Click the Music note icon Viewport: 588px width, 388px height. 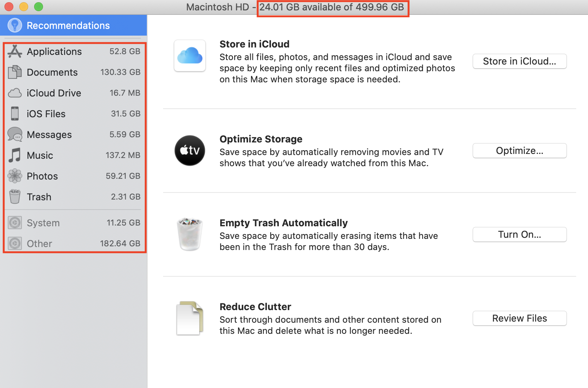click(x=15, y=155)
